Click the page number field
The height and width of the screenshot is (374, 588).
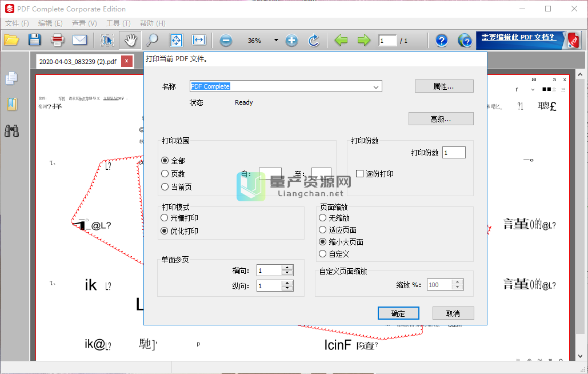[387, 41]
